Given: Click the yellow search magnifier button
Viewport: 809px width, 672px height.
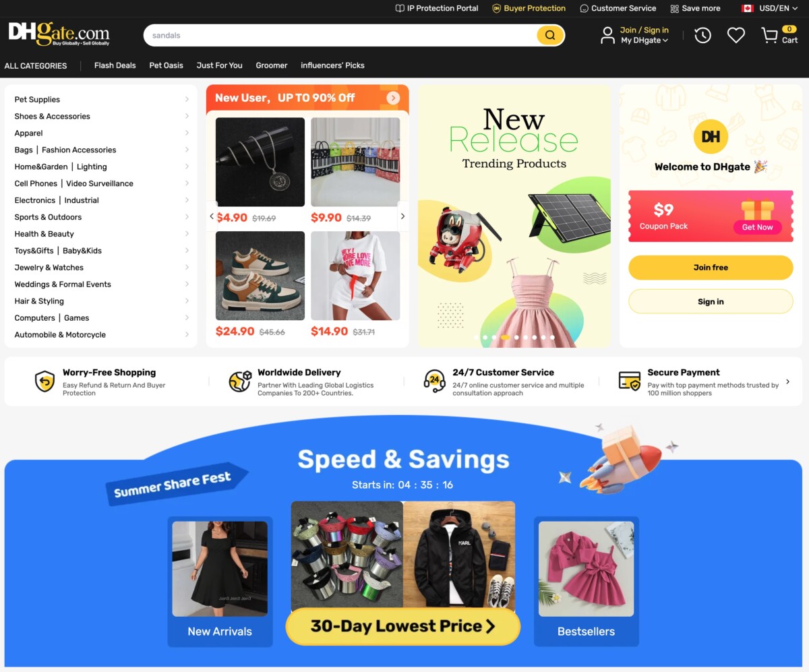Looking at the screenshot, I should (x=550, y=35).
